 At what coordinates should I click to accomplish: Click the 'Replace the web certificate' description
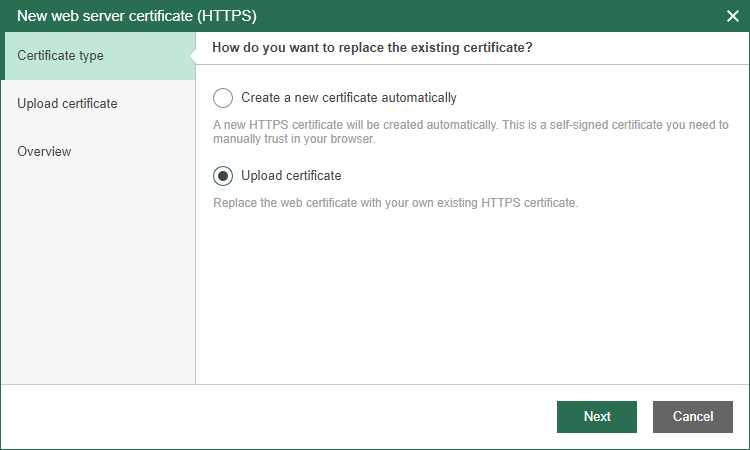pos(396,203)
